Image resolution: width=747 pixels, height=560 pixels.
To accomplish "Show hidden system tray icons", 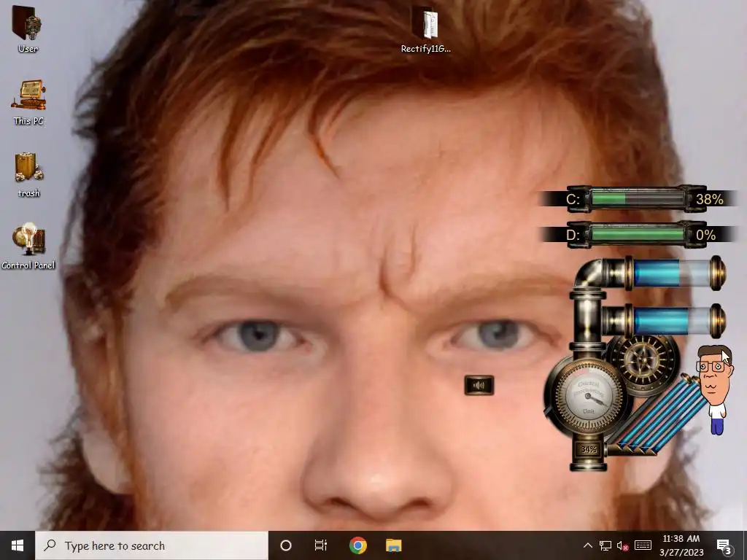I will click(588, 545).
